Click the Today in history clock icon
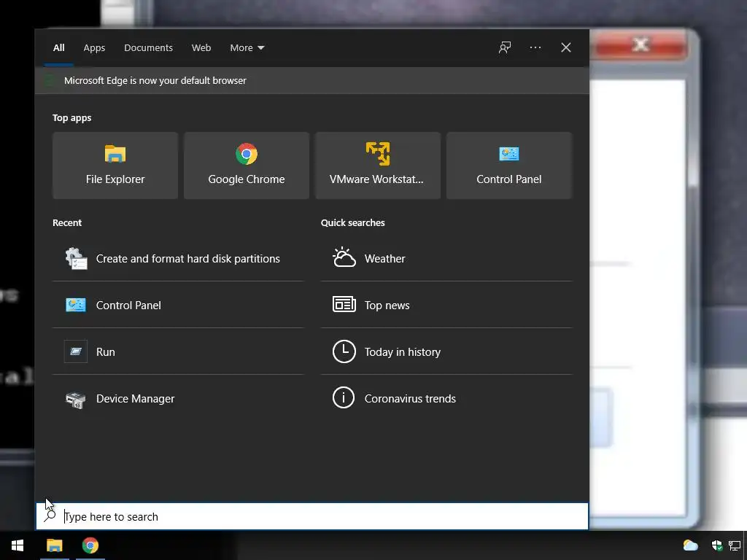The height and width of the screenshot is (560, 747). pos(344,351)
